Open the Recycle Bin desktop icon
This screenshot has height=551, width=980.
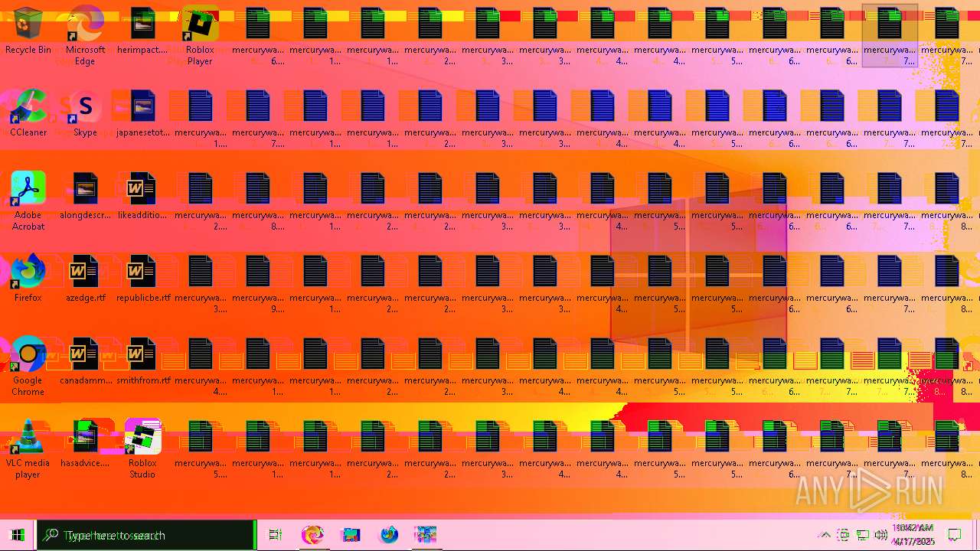28,31
